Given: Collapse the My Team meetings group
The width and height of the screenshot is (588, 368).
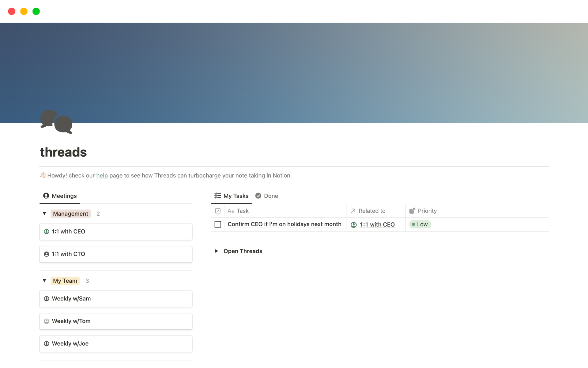Looking at the screenshot, I should pyautogui.click(x=44, y=281).
